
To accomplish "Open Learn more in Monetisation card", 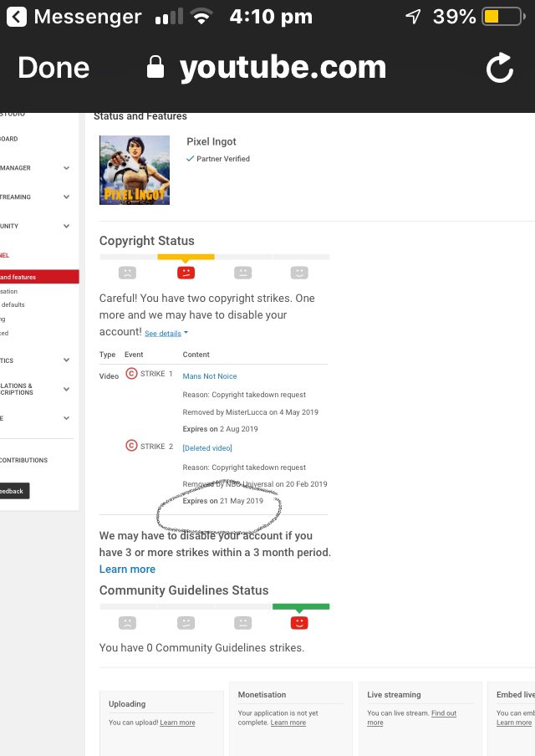I will pos(288,723).
